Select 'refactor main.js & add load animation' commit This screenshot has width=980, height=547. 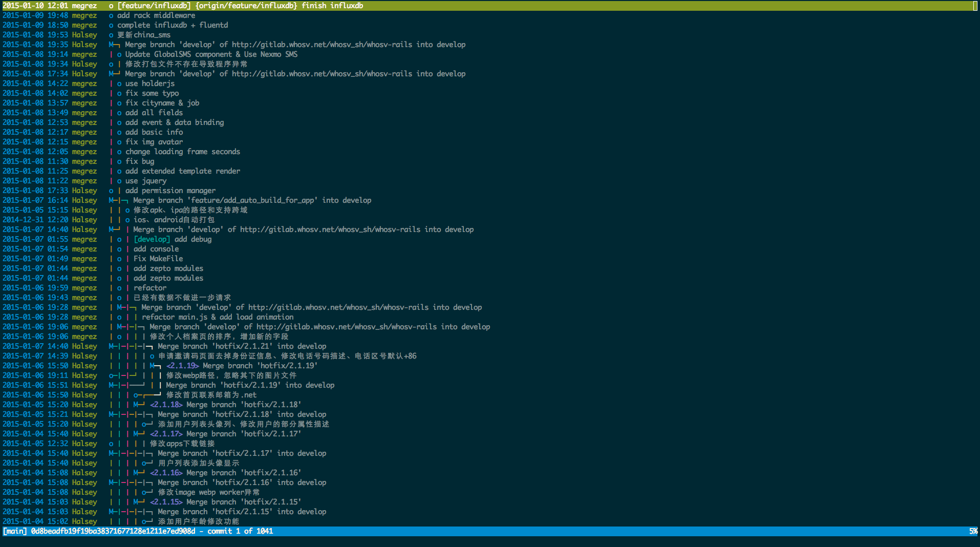[x=489, y=317]
